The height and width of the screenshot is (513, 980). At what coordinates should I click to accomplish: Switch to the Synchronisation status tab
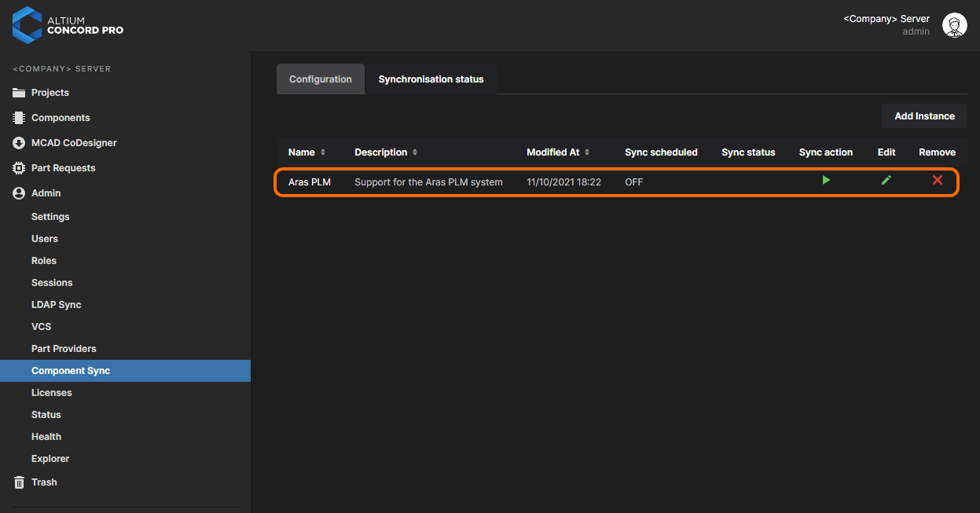(x=431, y=79)
